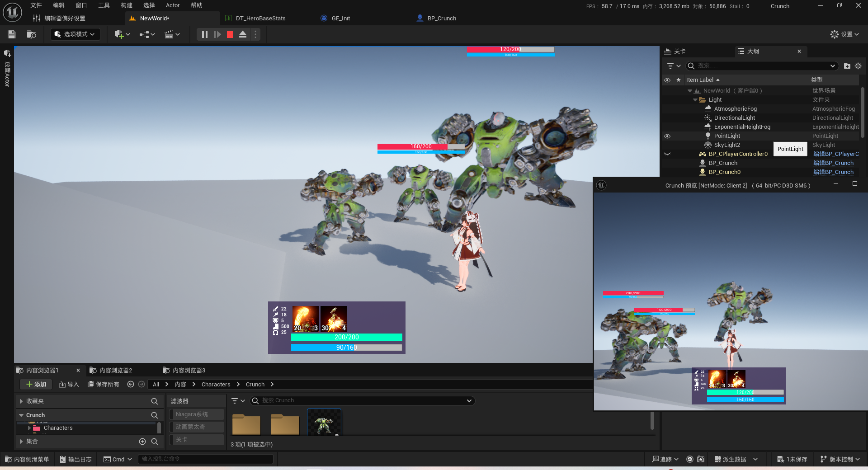The width and height of the screenshot is (868, 470).
Task: Open the 输出日志 output log
Action: click(75, 459)
